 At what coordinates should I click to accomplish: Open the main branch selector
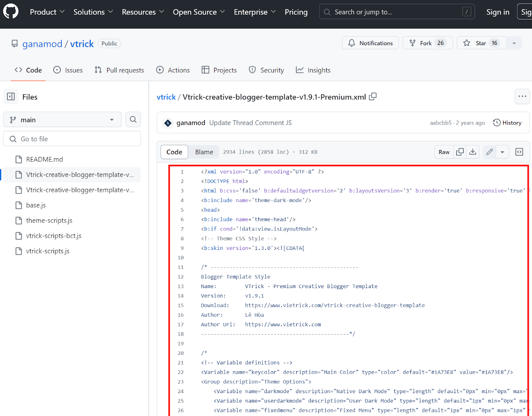[62, 120]
